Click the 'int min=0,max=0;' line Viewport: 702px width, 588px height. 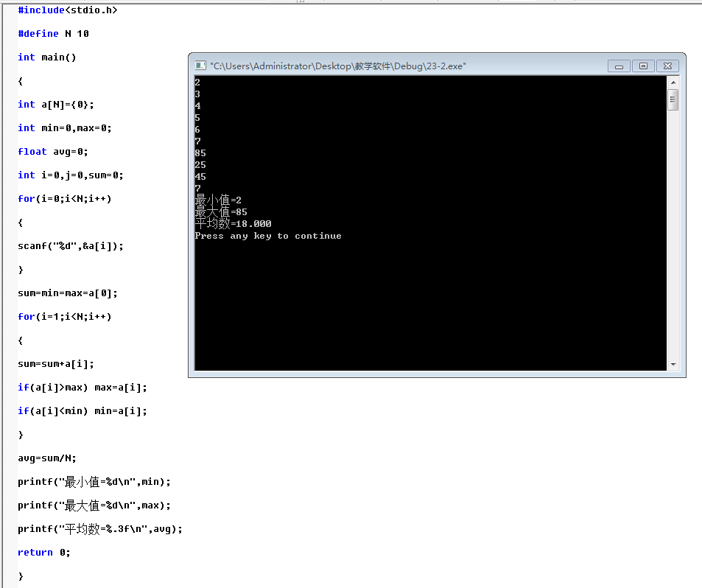65,128
